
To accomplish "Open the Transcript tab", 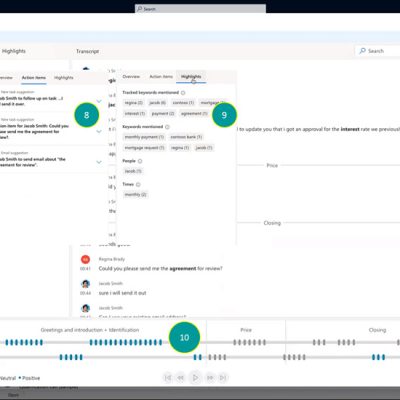I will [x=87, y=51].
